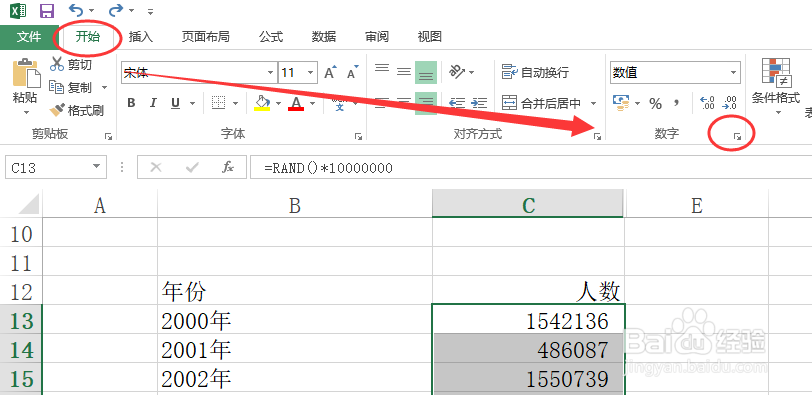Click 格式刷 format painter
812x395 pixels.
pyautogui.click(x=77, y=110)
